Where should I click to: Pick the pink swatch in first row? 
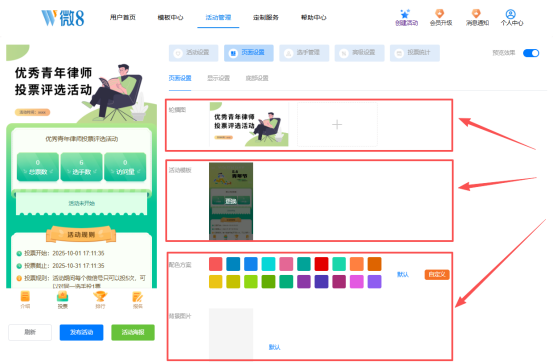[x=286, y=264]
